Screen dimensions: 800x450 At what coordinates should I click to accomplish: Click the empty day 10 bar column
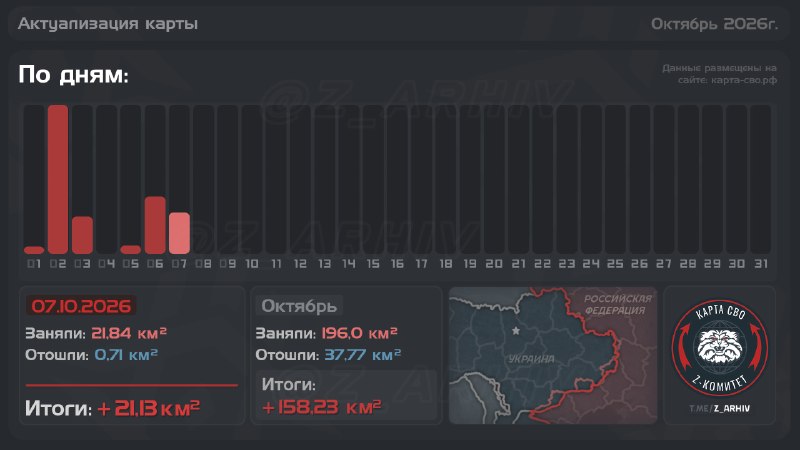(x=252, y=179)
